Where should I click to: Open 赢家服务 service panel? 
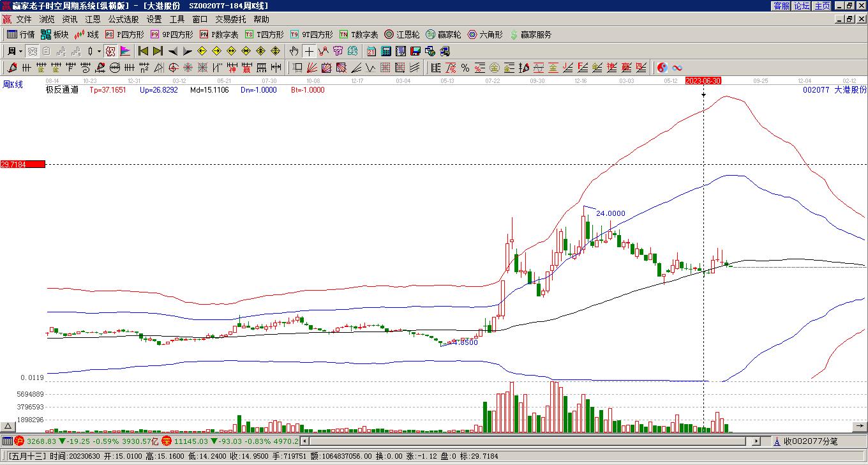pos(530,34)
